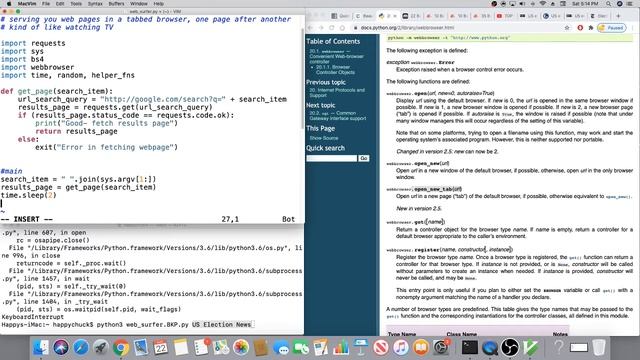The height and width of the screenshot is (360, 640).
Task: Open Launchpad rocket icon in Dock
Action: 101,348
